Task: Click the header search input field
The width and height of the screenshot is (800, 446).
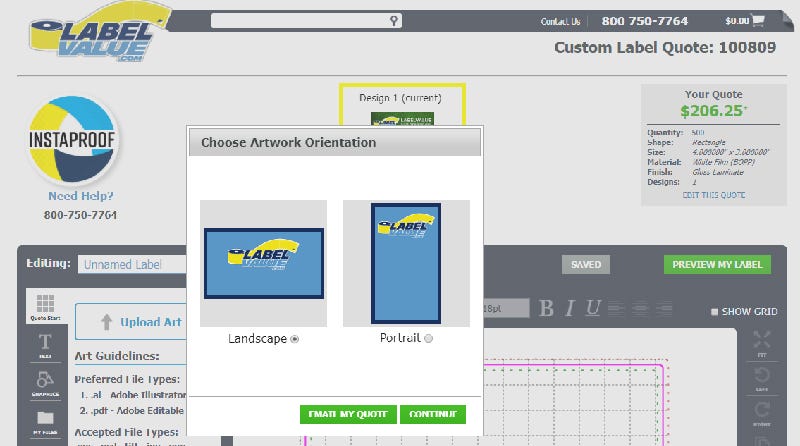Action: (306, 20)
